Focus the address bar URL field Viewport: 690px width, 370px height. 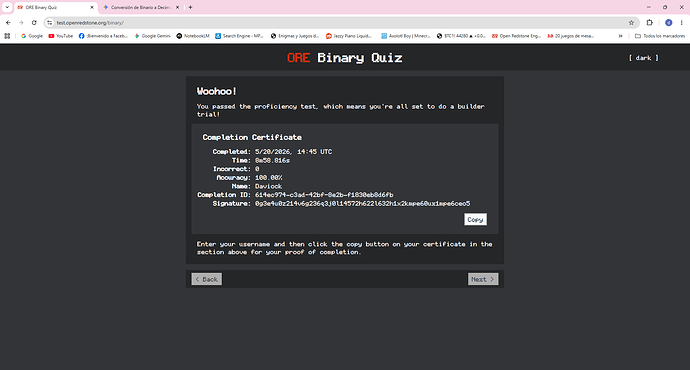339,22
